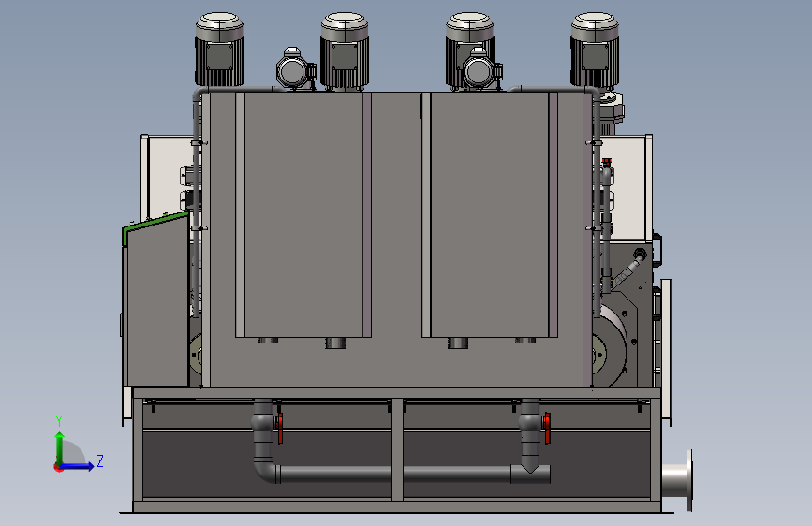Screen dimensions: 812x526
Task: Select the rightmost large motor on top
Action: 595,51
